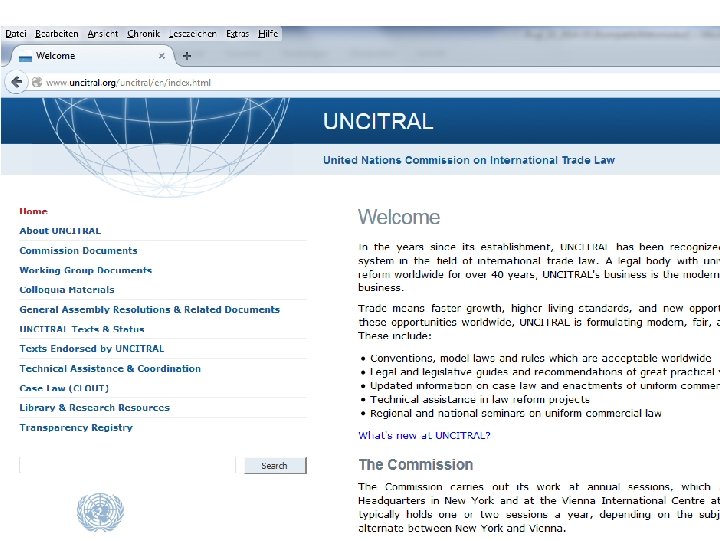Screen dimensions: 720x540
Task: Open the Datei menu
Action: [16, 34]
